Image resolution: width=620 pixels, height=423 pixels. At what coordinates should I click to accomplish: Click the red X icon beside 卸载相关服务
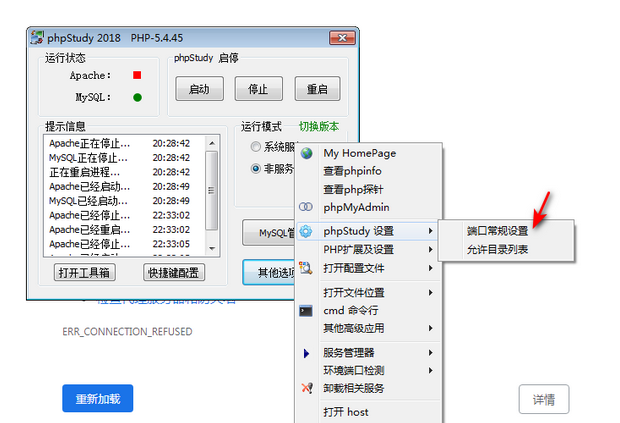[x=307, y=388]
